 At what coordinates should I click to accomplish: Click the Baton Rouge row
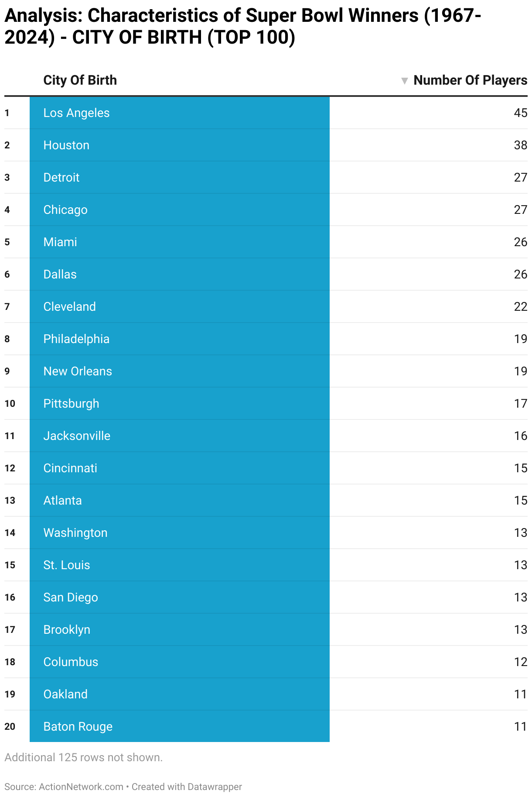(266, 726)
